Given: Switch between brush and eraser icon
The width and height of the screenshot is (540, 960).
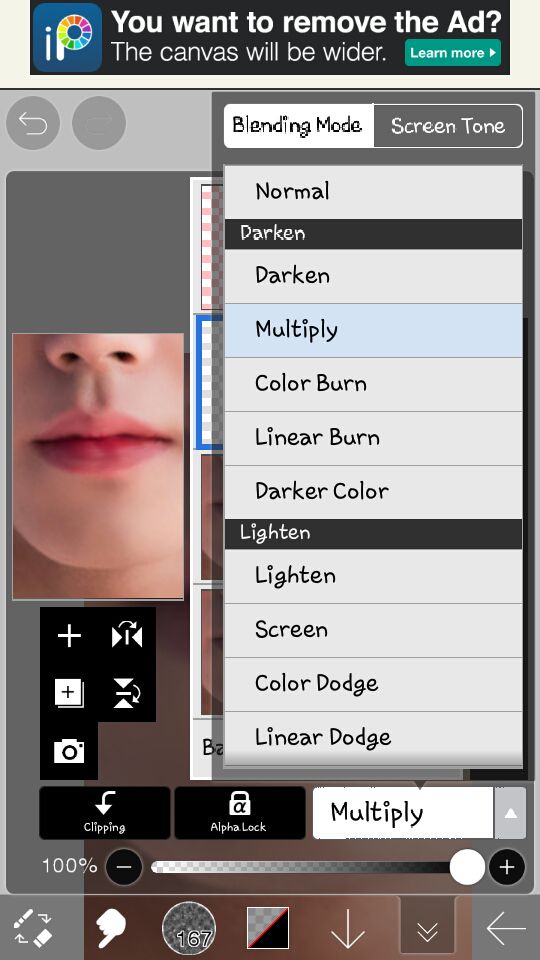Looking at the screenshot, I should coord(33,928).
